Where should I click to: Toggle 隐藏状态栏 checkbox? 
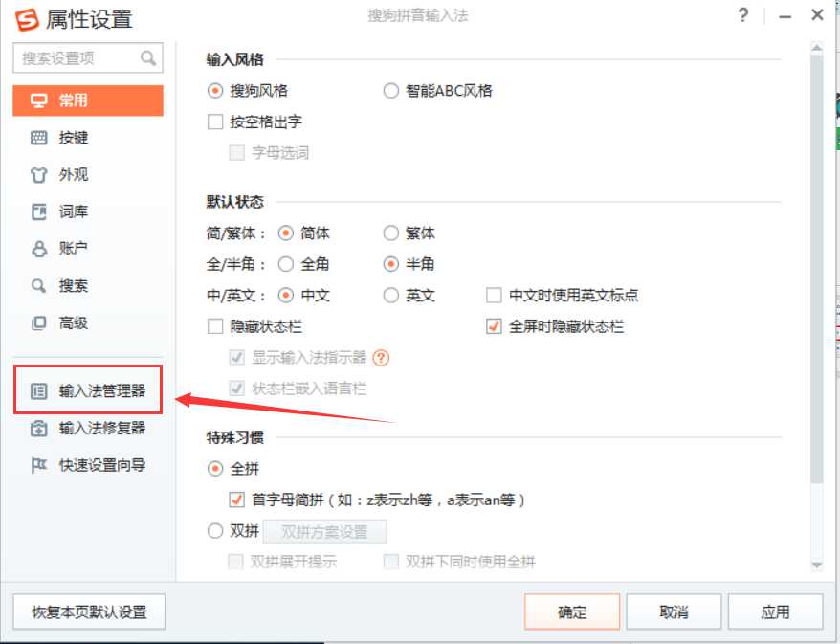click(x=215, y=326)
